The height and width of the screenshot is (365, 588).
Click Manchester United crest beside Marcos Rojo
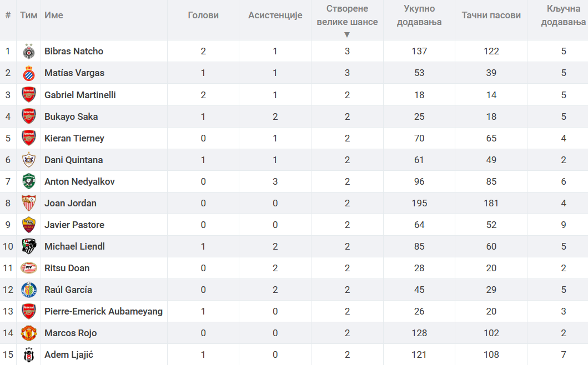click(29, 333)
